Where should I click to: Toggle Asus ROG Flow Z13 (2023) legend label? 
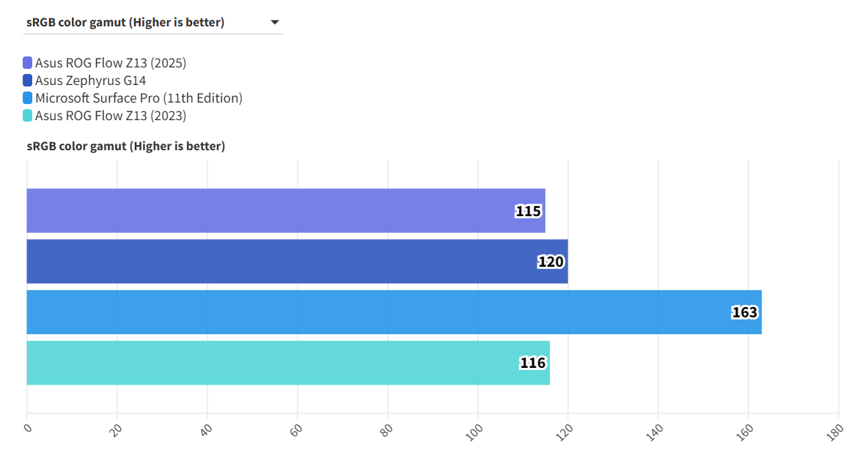click(111, 116)
